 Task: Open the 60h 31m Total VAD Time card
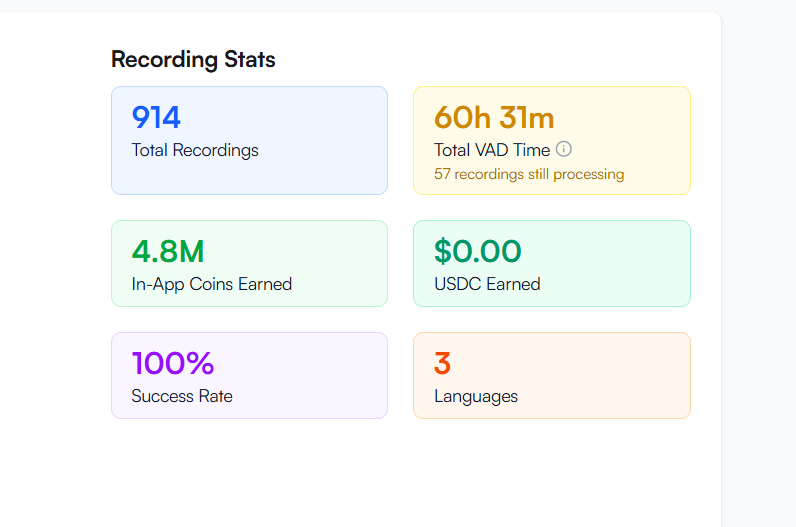click(x=552, y=140)
